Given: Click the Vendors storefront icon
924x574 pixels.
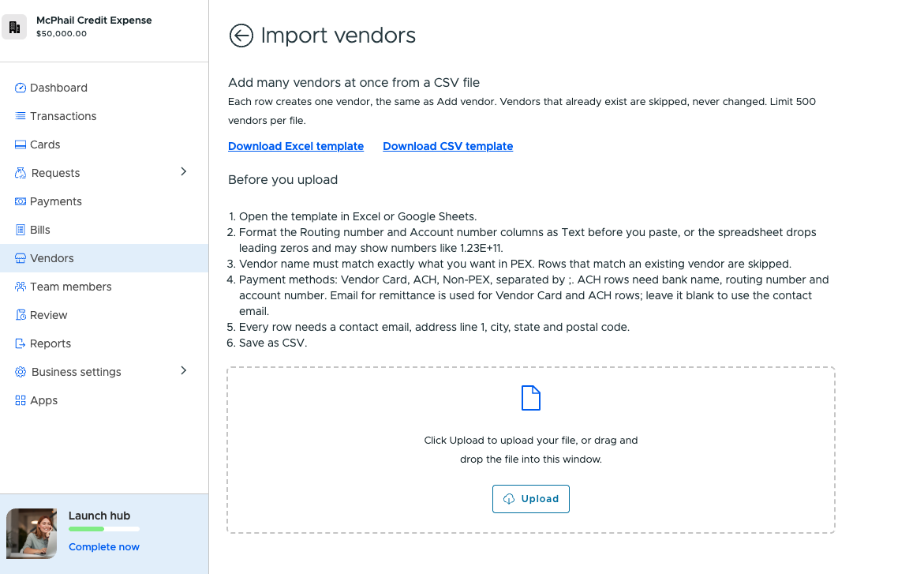Looking at the screenshot, I should point(20,258).
